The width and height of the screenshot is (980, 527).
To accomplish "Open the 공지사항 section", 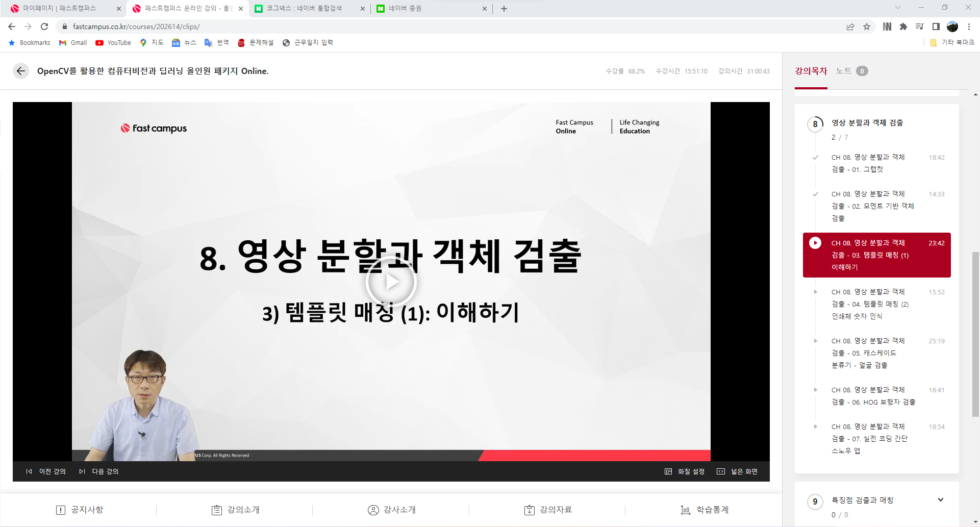I will pos(80,510).
